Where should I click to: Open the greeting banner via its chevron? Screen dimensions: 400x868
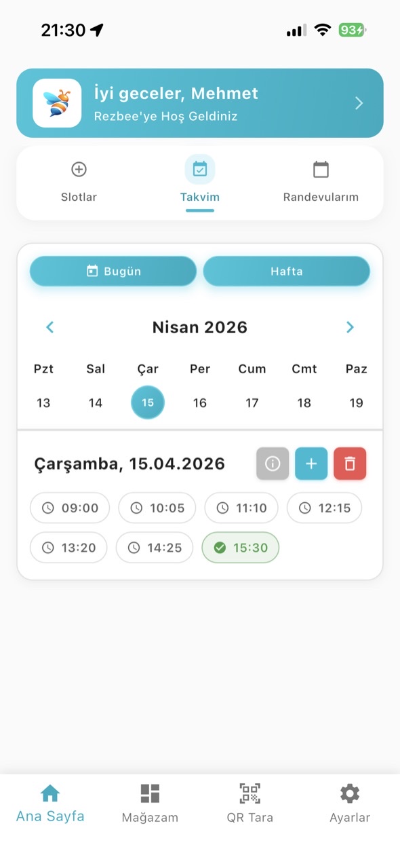(x=359, y=102)
